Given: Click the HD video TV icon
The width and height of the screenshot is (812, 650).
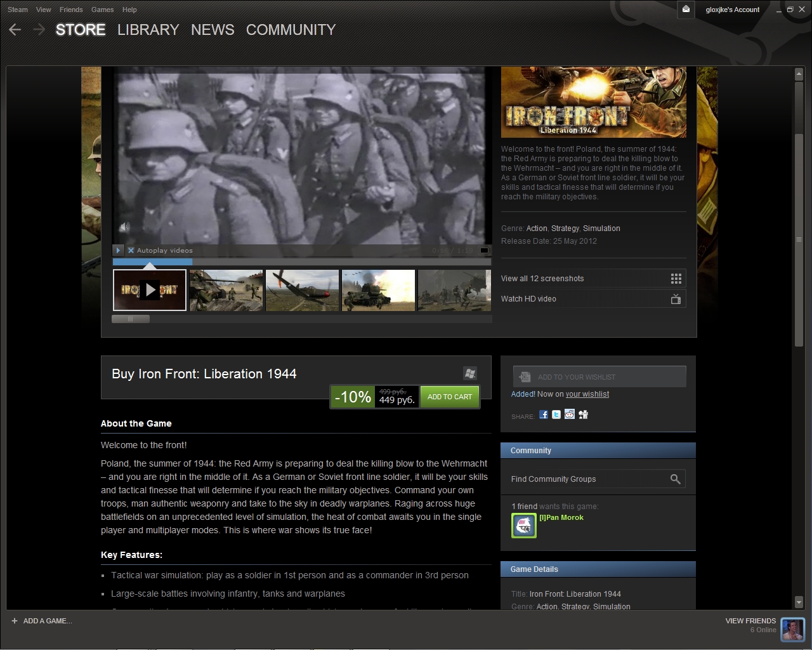Looking at the screenshot, I should click(676, 298).
